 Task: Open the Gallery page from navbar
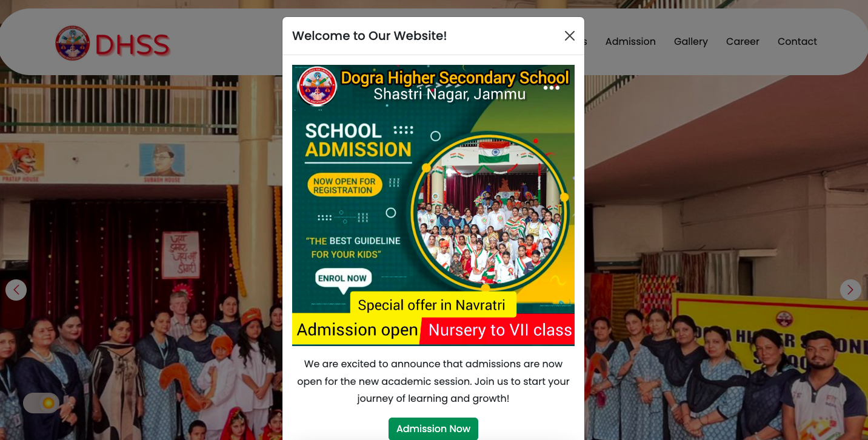pos(691,41)
